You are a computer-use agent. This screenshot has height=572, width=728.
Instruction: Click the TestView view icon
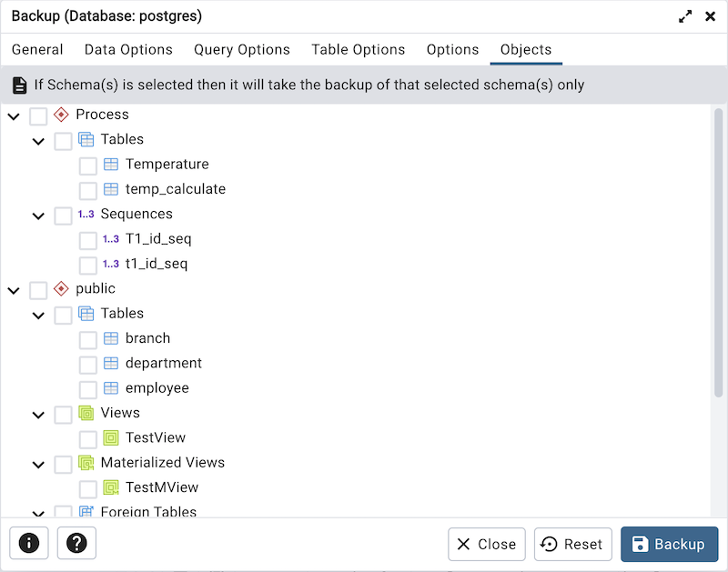point(110,437)
